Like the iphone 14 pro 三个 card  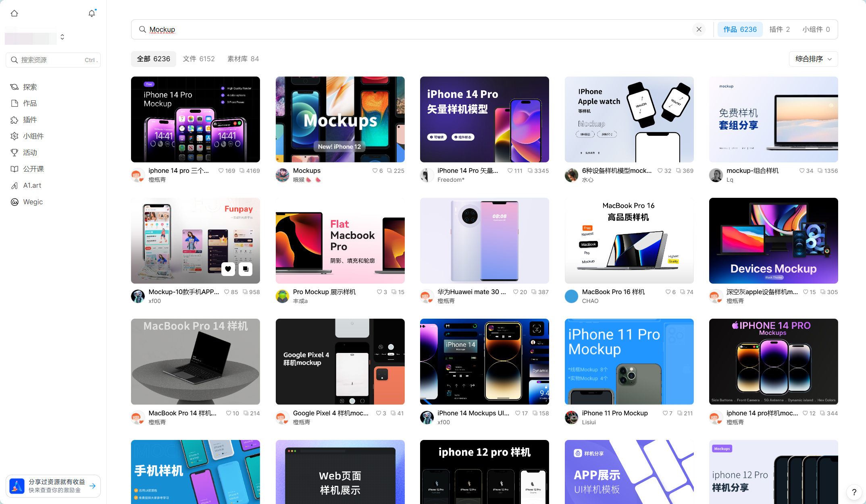pos(221,171)
